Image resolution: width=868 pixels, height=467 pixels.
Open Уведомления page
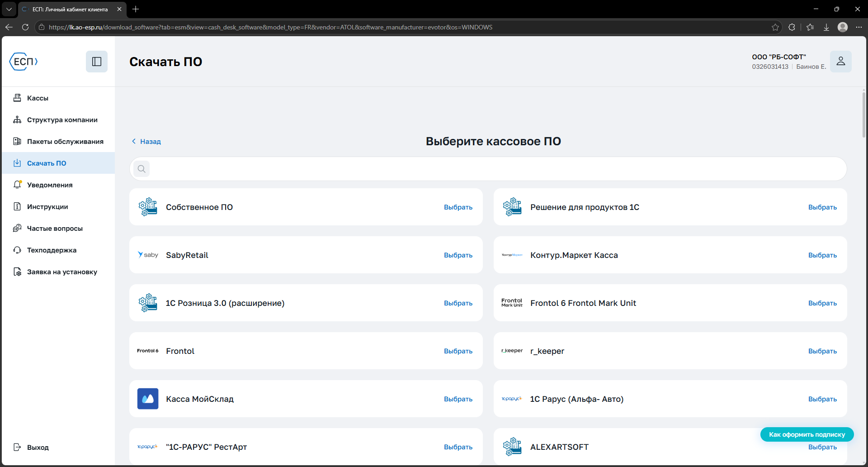click(x=50, y=185)
